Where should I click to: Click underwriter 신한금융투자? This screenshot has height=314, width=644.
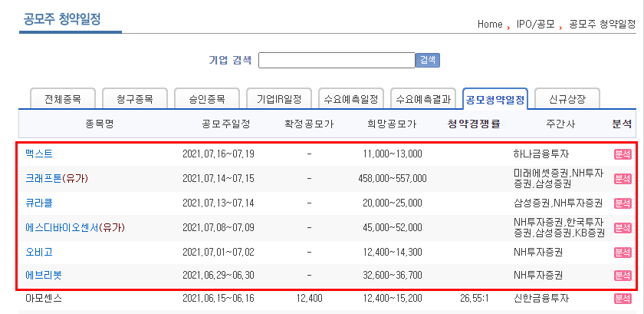[x=541, y=299]
